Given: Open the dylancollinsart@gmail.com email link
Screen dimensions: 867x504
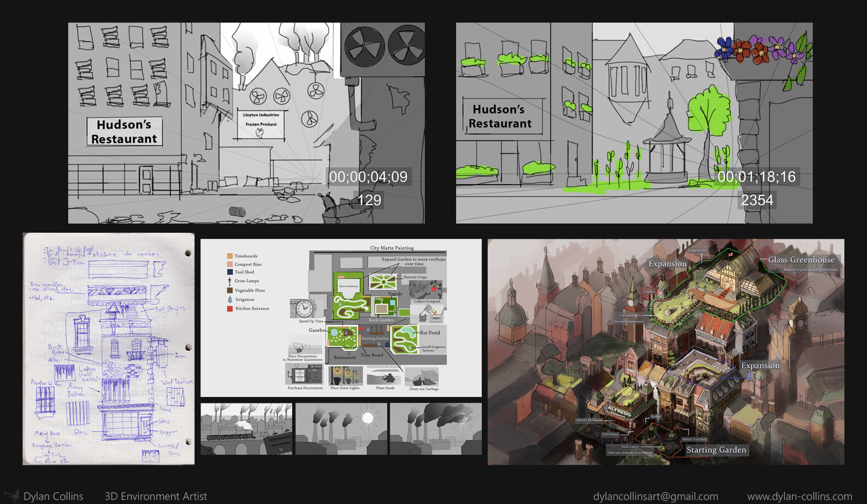Looking at the screenshot, I should click(x=655, y=496).
